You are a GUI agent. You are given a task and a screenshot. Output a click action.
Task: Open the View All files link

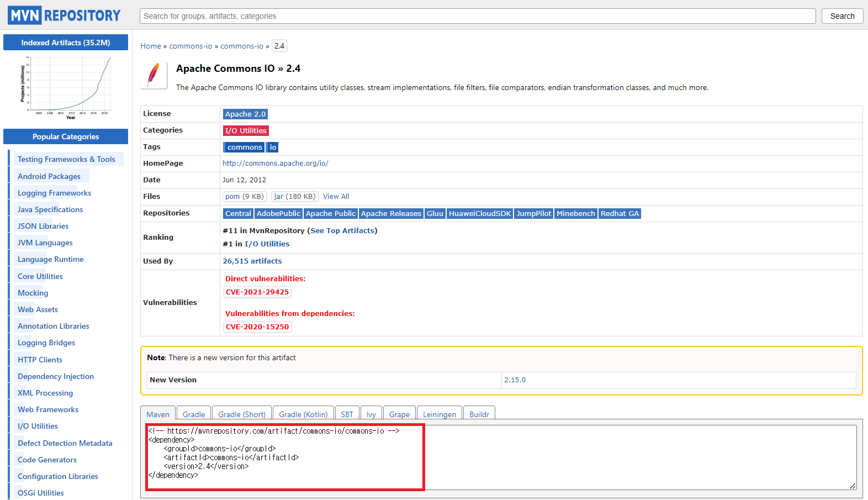click(336, 196)
